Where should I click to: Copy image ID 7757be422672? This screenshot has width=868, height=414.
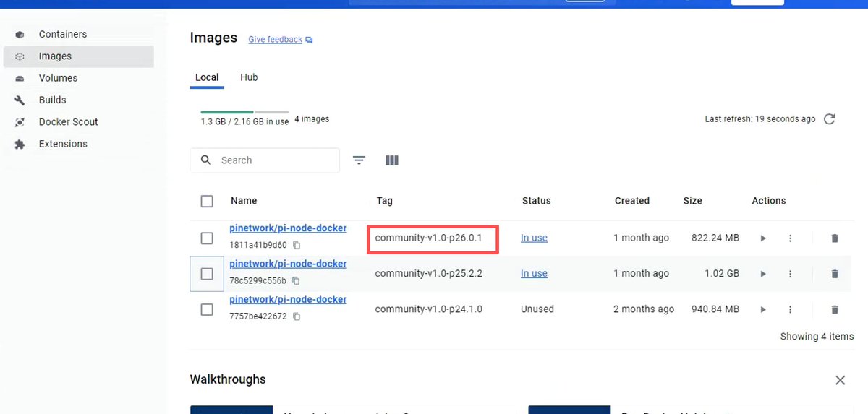click(297, 316)
